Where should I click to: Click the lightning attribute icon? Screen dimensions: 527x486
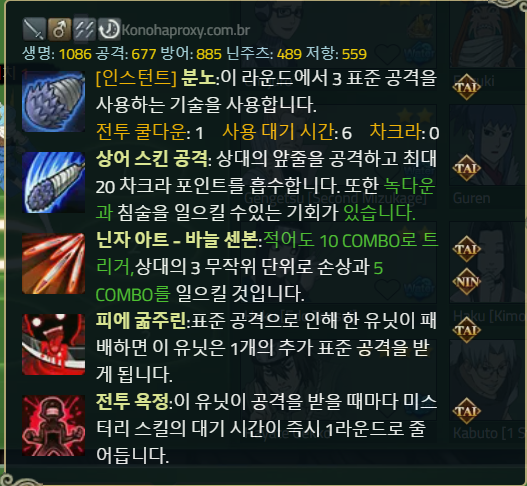[84, 29]
